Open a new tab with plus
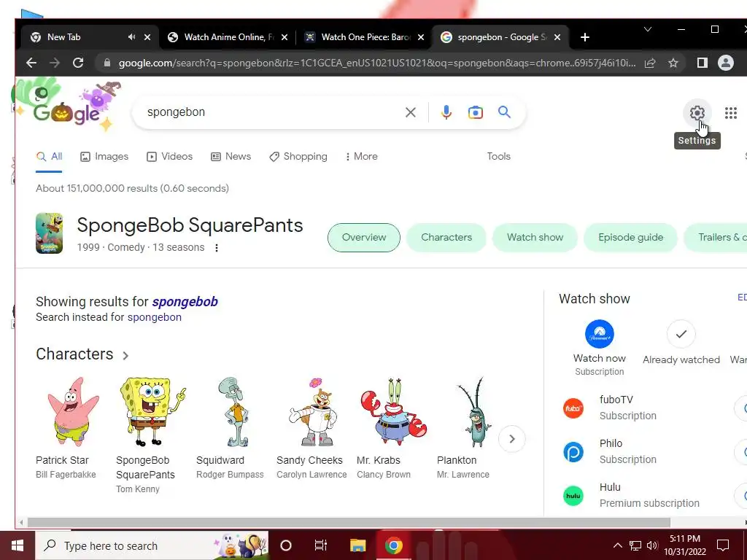The height and width of the screenshot is (560, 747). click(585, 37)
